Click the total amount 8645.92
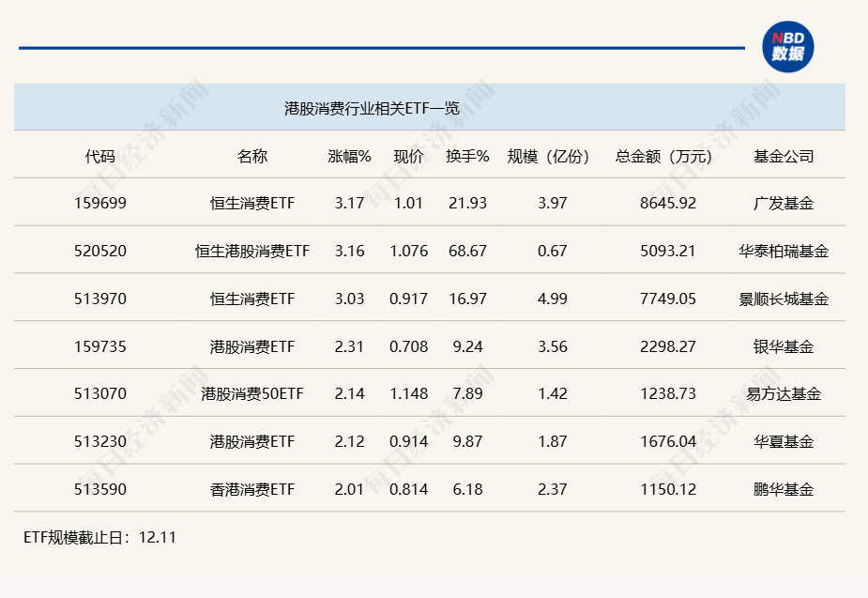Viewport: 868px width, 598px height. pyautogui.click(x=668, y=203)
